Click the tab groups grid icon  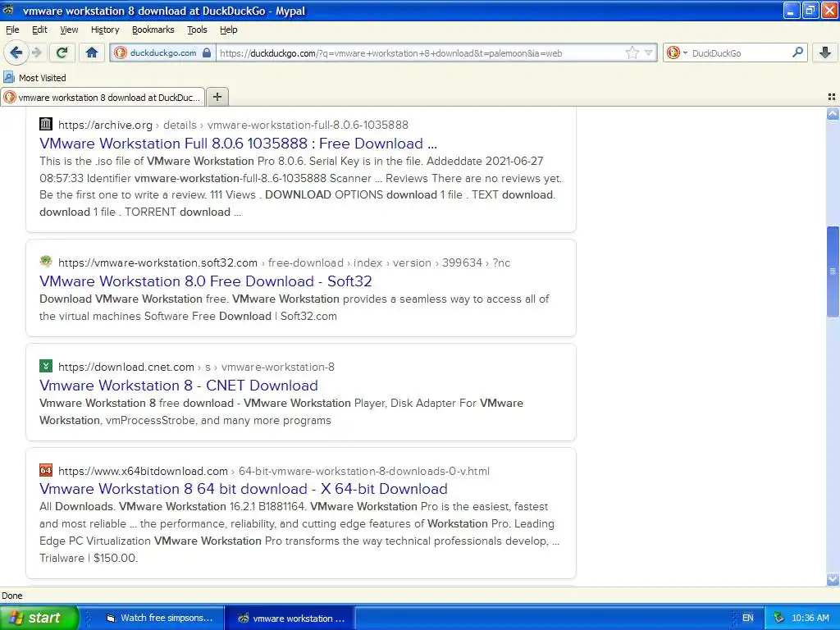(832, 97)
